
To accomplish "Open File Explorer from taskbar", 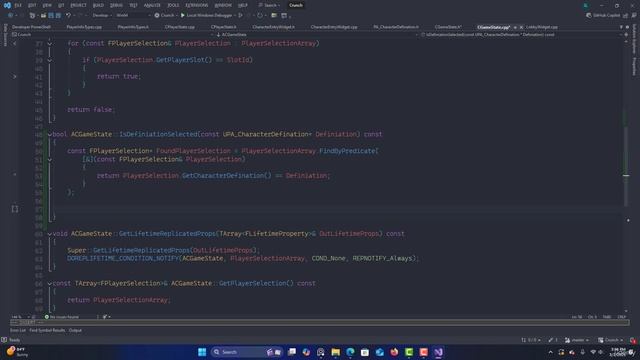I will click(x=336, y=352).
